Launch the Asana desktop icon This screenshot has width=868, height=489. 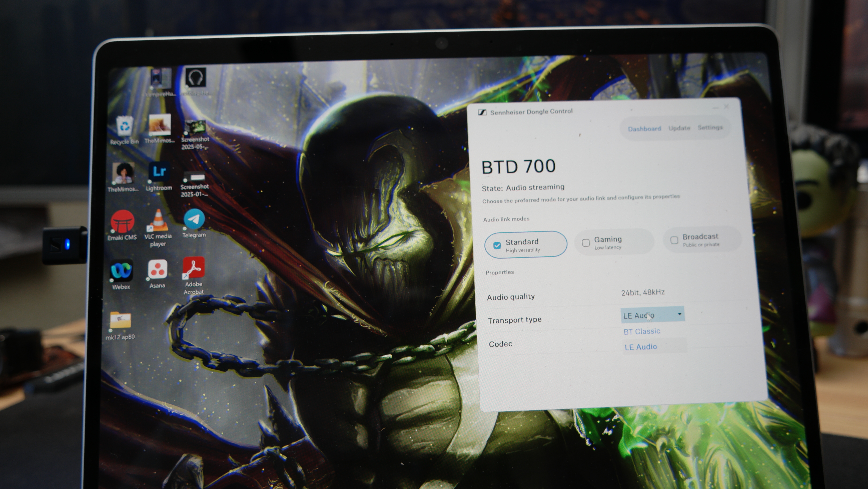point(157,270)
